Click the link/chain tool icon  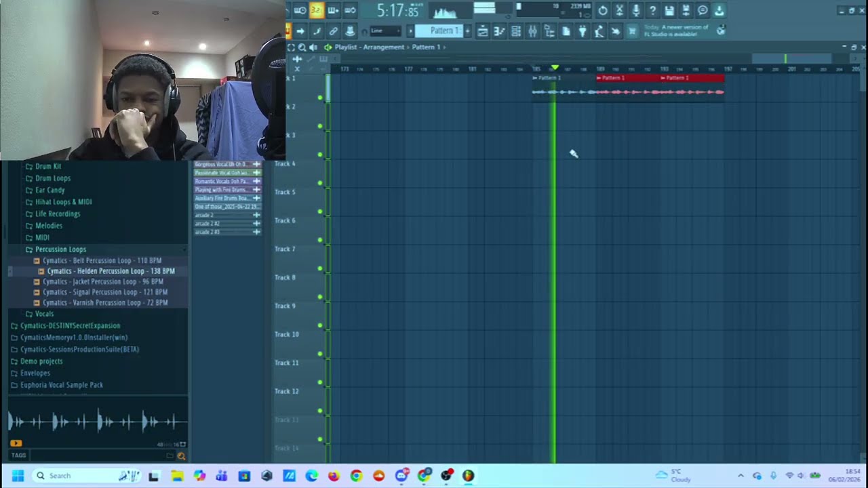(333, 31)
